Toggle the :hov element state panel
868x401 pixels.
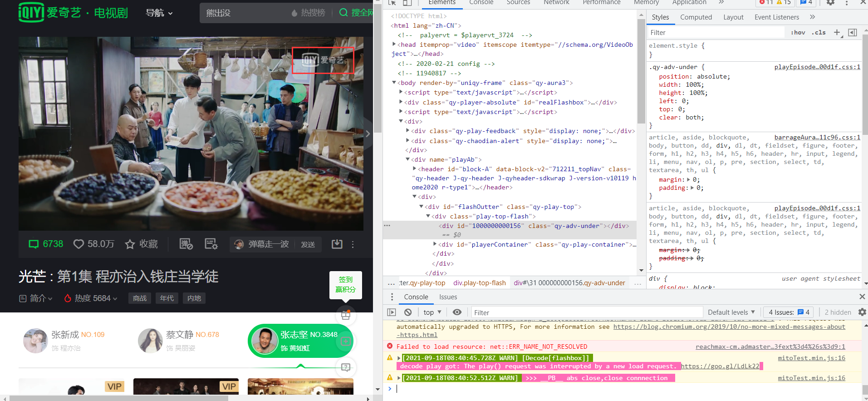coord(798,33)
